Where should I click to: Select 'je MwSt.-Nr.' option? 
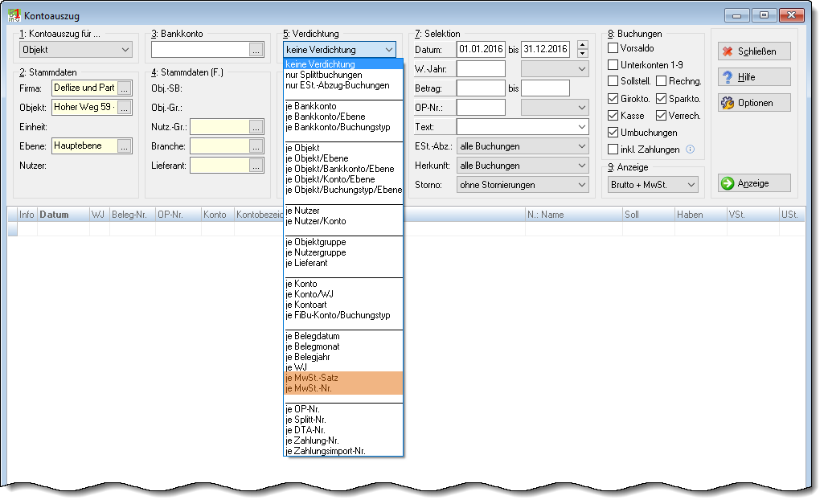click(x=343, y=388)
